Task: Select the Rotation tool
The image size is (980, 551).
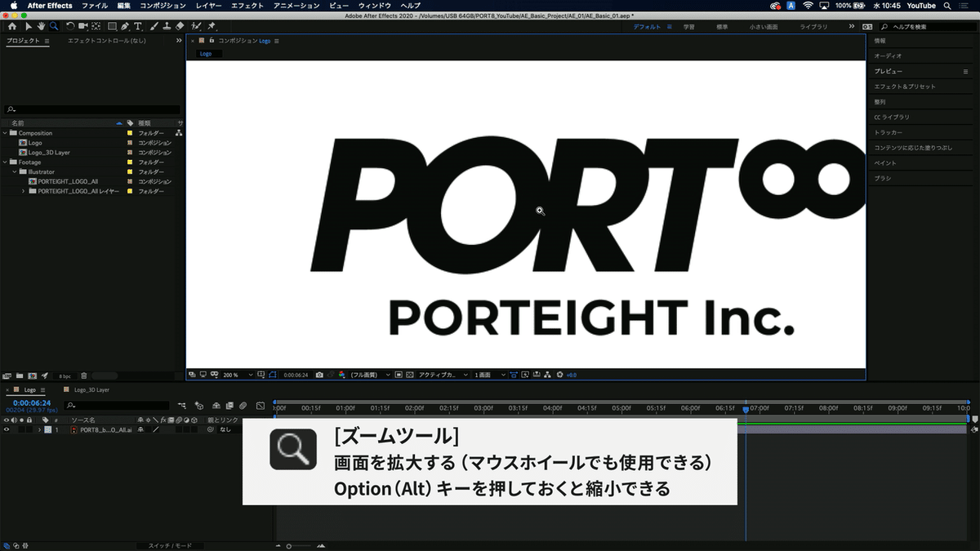Action: pos(70,26)
